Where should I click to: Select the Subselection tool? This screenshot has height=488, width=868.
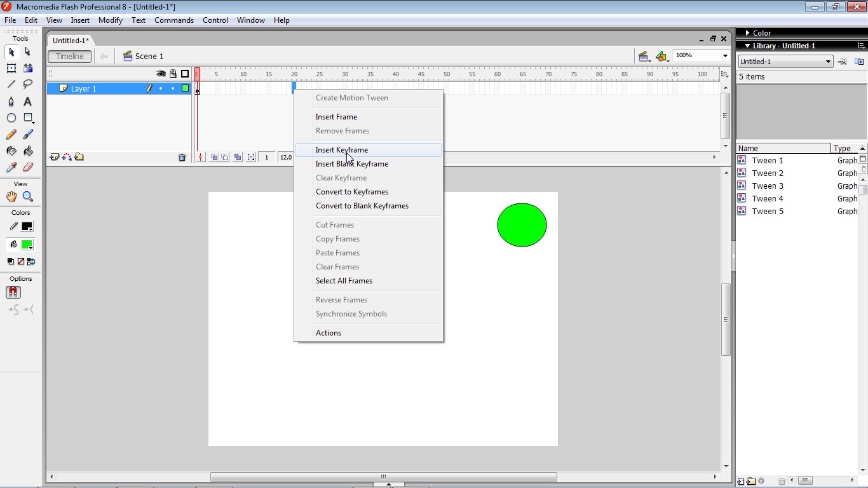28,51
